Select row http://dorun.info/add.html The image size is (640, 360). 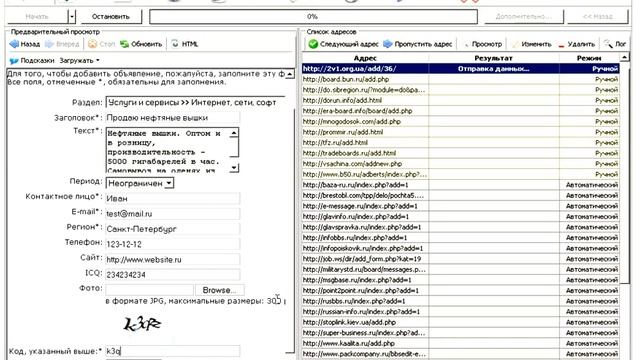461,100
